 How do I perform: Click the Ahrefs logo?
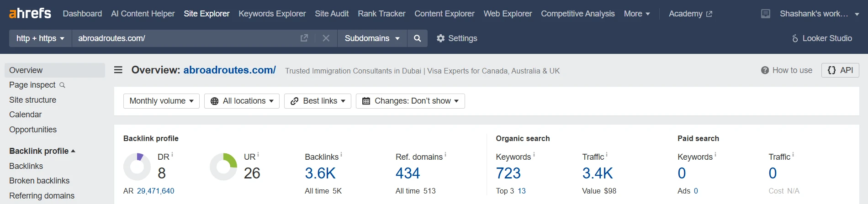pyautogui.click(x=30, y=13)
